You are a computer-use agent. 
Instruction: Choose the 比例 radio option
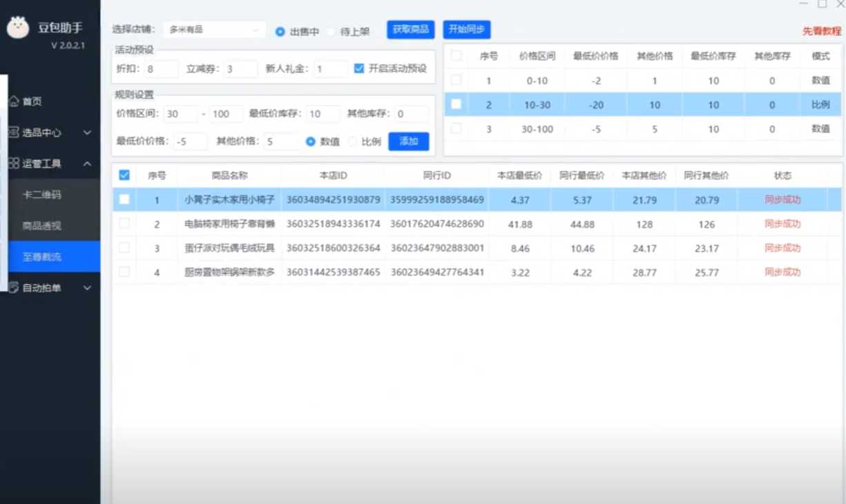352,142
